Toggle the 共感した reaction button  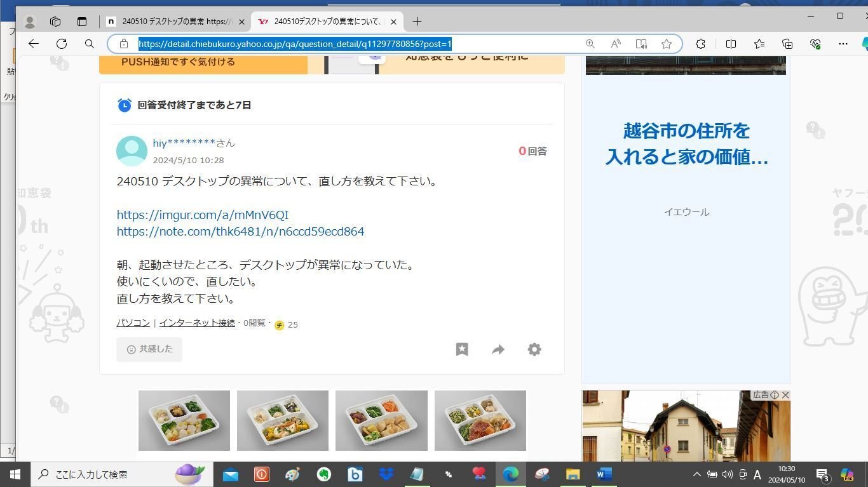click(x=149, y=349)
